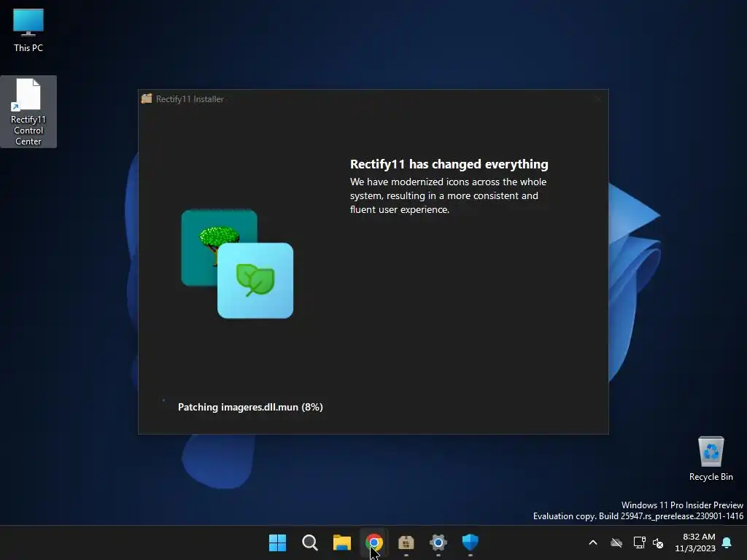Click the 'Patching imageres.dll.mun (8%)' status text
The image size is (747, 560).
coord(250,407)
